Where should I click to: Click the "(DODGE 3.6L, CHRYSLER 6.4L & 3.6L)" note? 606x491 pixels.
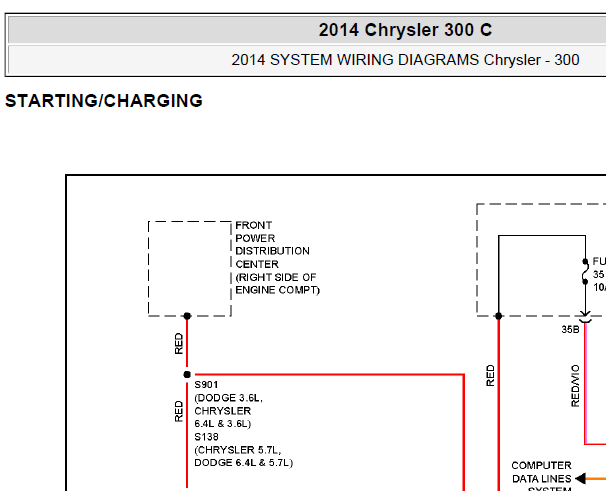pyautogui.click(x=228, y=411)
